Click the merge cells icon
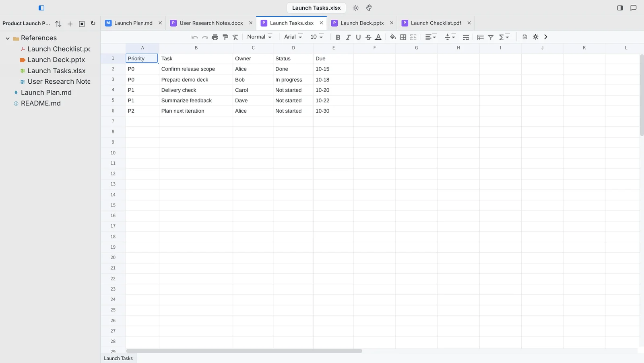This screenshot has width=644, height=363. 413,37
